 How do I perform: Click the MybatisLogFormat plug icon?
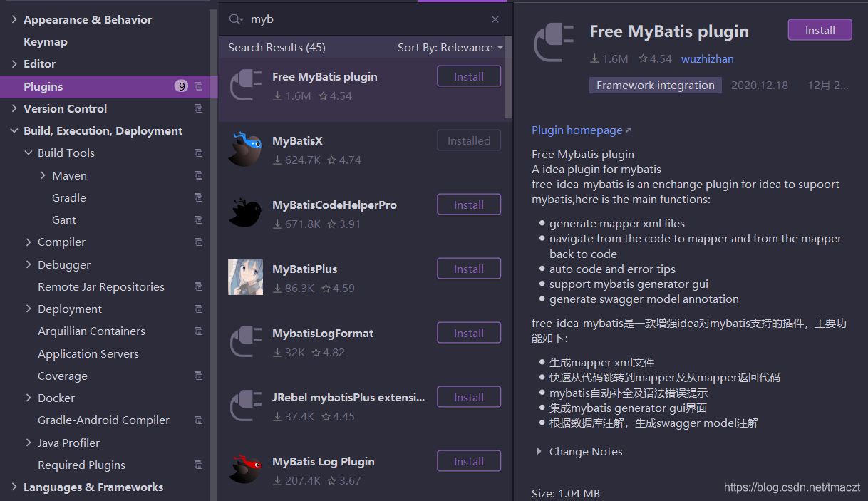pyautogui.click(x=245, y=341)
